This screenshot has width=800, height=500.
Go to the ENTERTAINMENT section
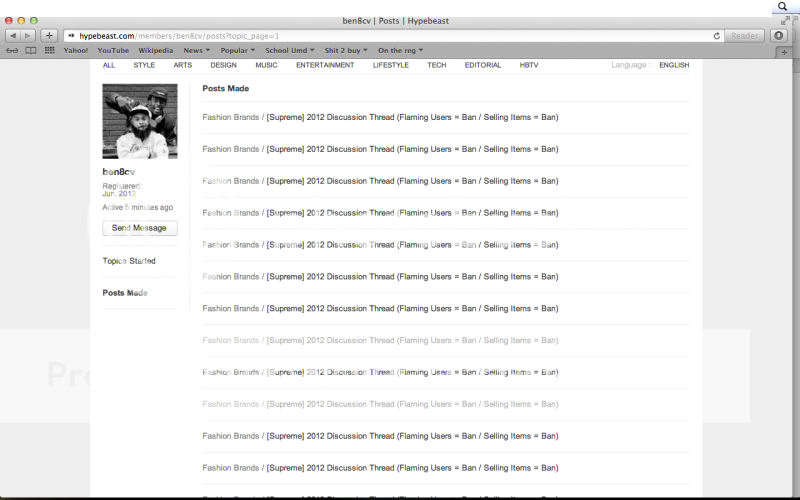(x=325, y=65)
